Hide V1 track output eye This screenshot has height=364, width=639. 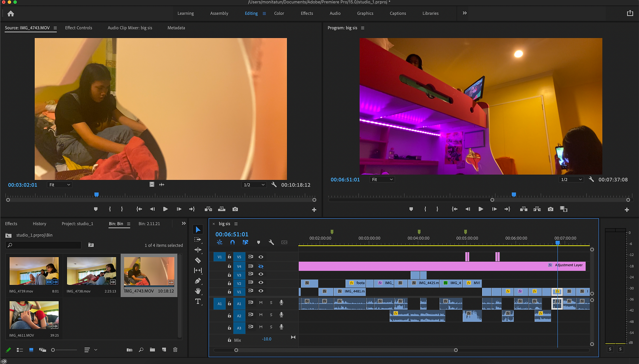(x=261, y=291)
